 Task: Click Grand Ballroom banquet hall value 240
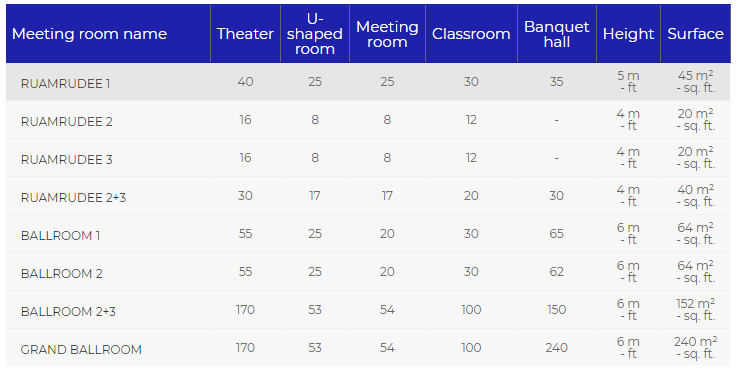click(556, 348)
